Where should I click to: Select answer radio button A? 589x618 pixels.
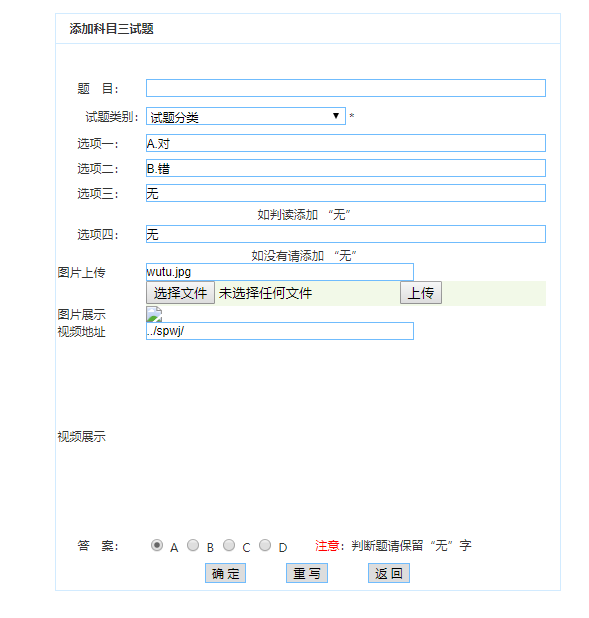(157, 545)
